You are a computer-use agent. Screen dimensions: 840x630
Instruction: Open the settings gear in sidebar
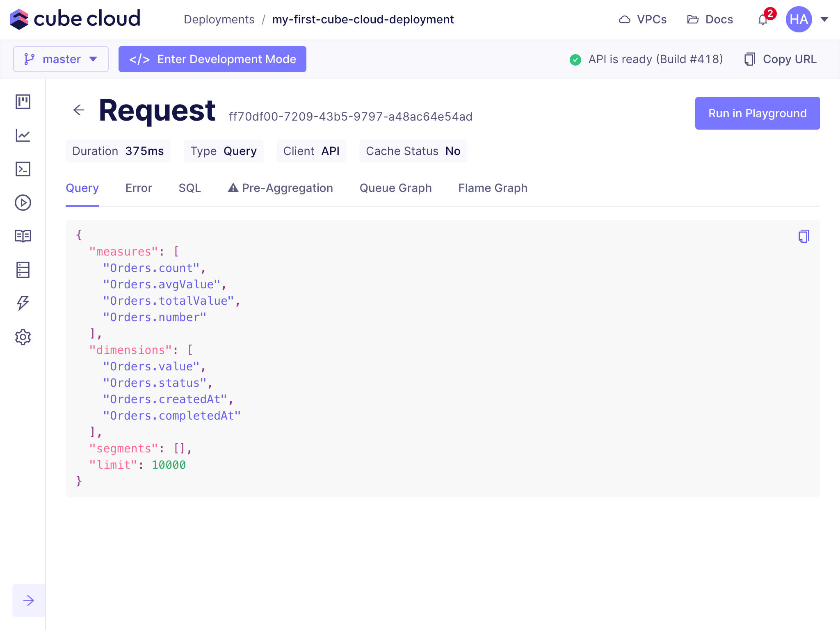(23, 337)
